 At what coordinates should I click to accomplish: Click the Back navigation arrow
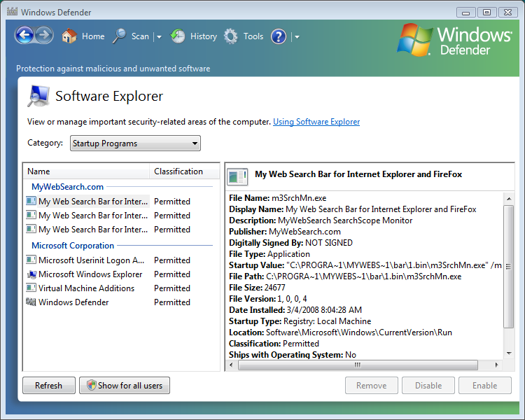coord(24,36)
